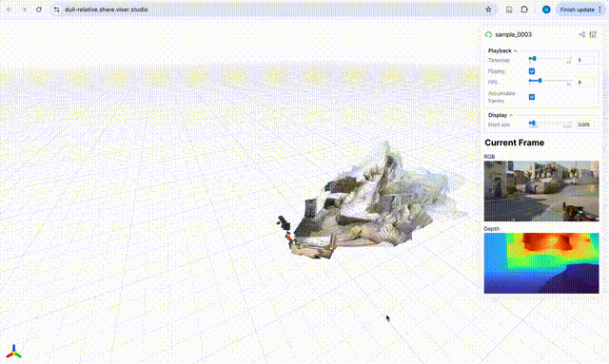
Task: Click the RGB current frame image
Action: pos(541,191)
